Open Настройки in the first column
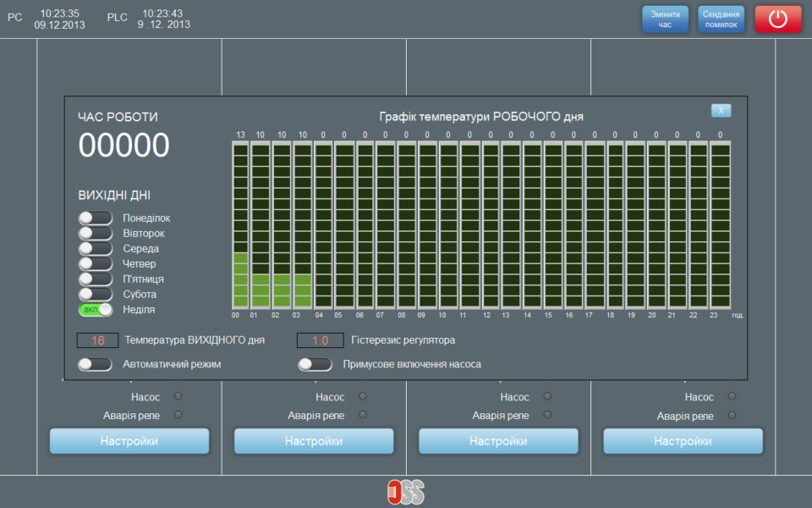This screenshot has width=812, height=508. (129, 441)
